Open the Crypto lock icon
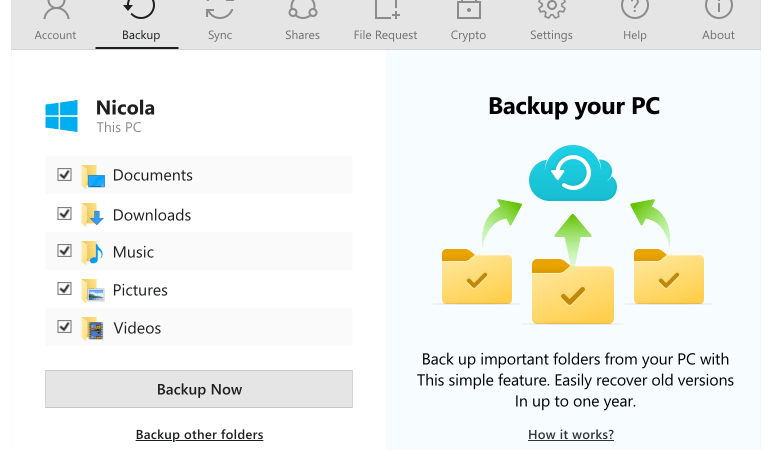Image resolution: width=765 pixels, height=450 pixels. [x=468, y=10]
